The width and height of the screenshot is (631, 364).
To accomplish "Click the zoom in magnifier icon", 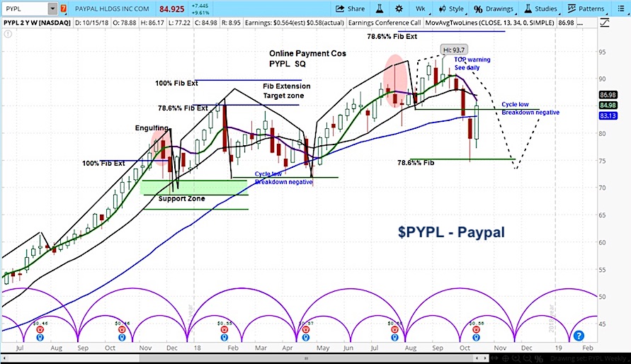I will coord(517,358).
